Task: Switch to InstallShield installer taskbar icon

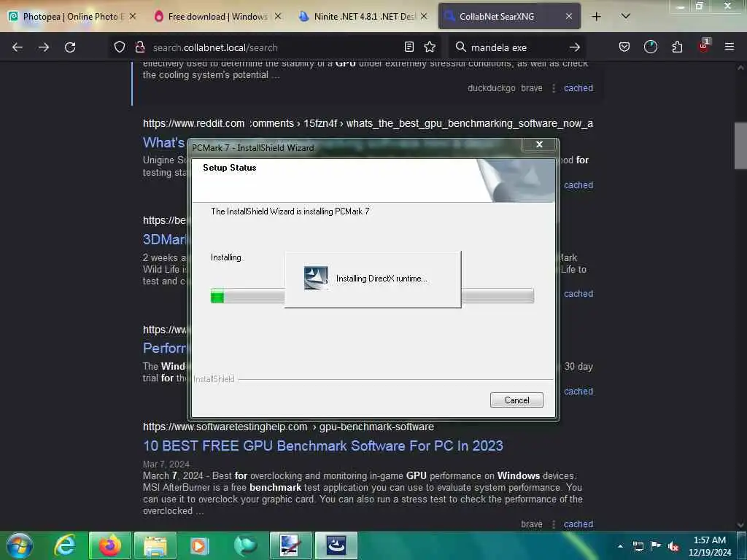Action: tap(336, 545)
